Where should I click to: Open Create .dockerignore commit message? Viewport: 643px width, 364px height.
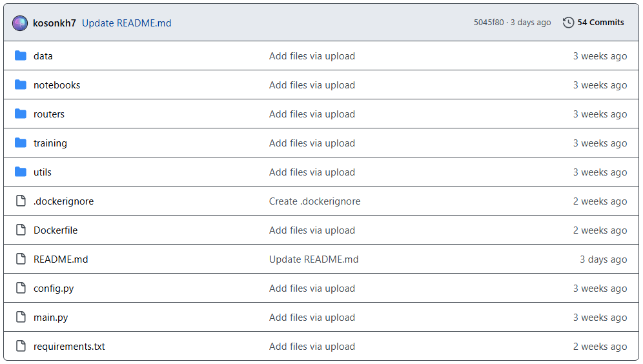tap(314, 201)
